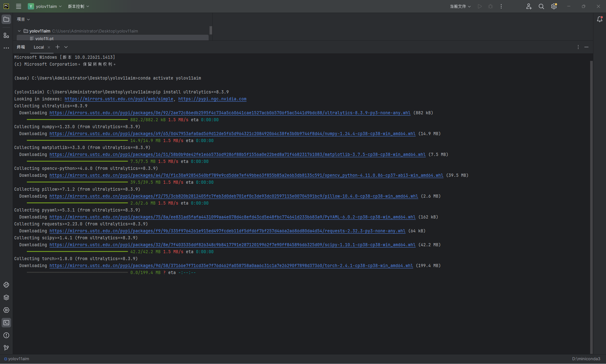Collapse the yolov11aim project root folder
The image size is (606, 364).
(19, 31)
